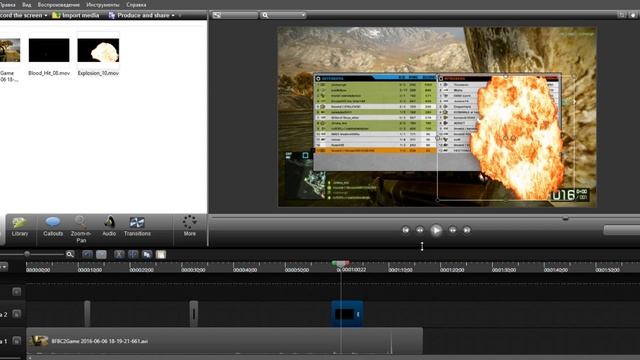Adjust the timeline zoom slider handle
The image size is (640, 360).
tap(27, 254)
